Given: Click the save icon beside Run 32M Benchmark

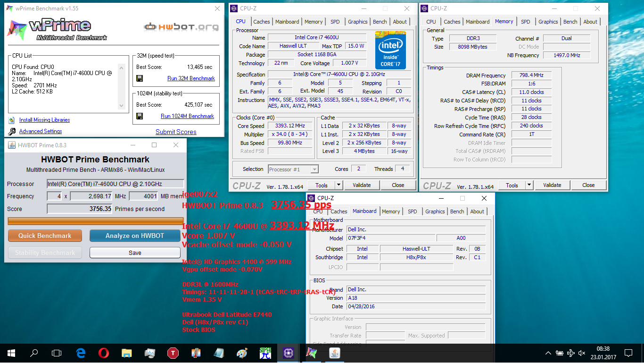Looking at the screenshot, I should [x=140, y=78].
